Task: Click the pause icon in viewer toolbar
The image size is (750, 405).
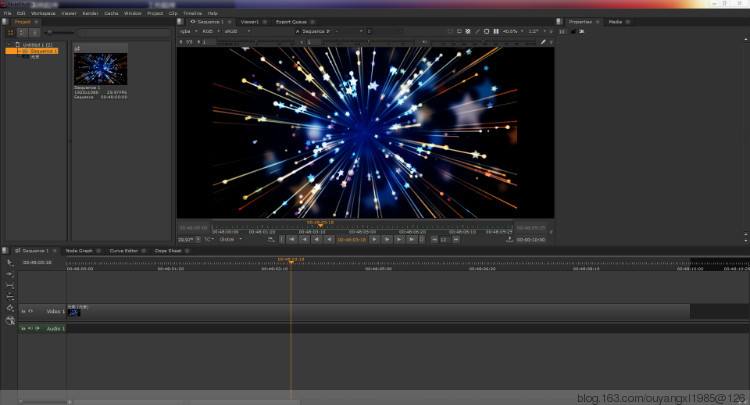Action: click(x=496, y=31)
